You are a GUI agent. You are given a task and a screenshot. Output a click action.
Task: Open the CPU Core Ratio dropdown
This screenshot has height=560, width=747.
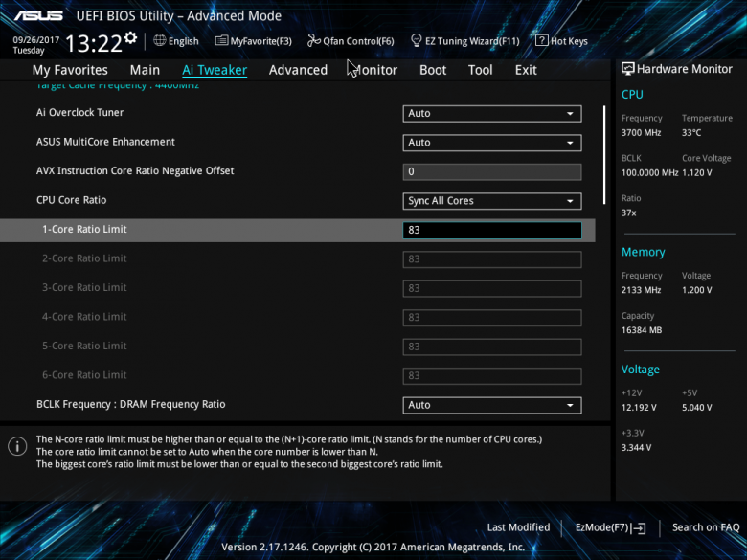pos(492,201)
